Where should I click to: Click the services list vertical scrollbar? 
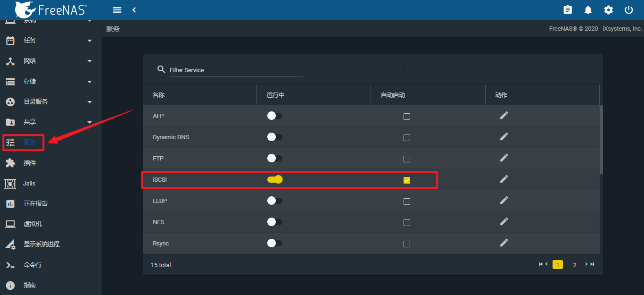(x=601, y=140)
